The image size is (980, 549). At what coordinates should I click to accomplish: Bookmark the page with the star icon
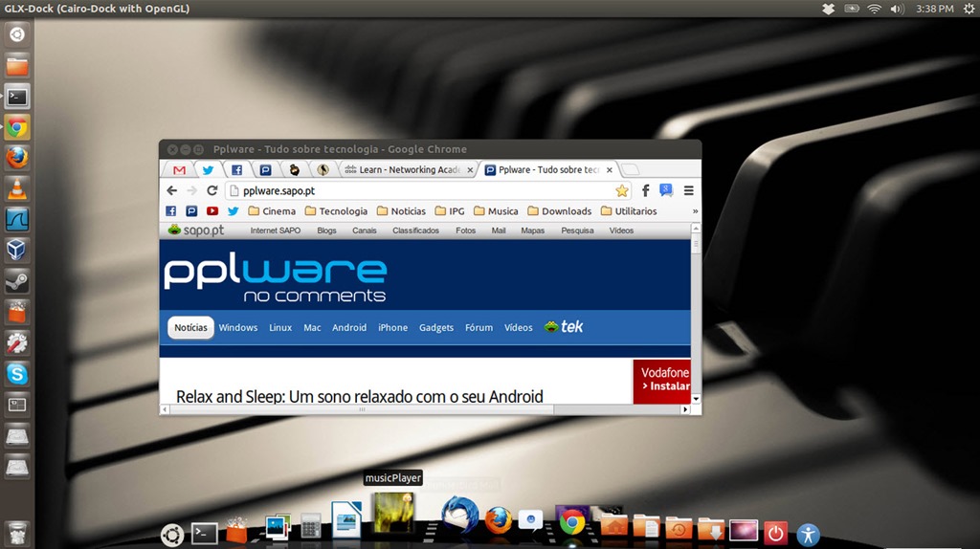[622, 190]
